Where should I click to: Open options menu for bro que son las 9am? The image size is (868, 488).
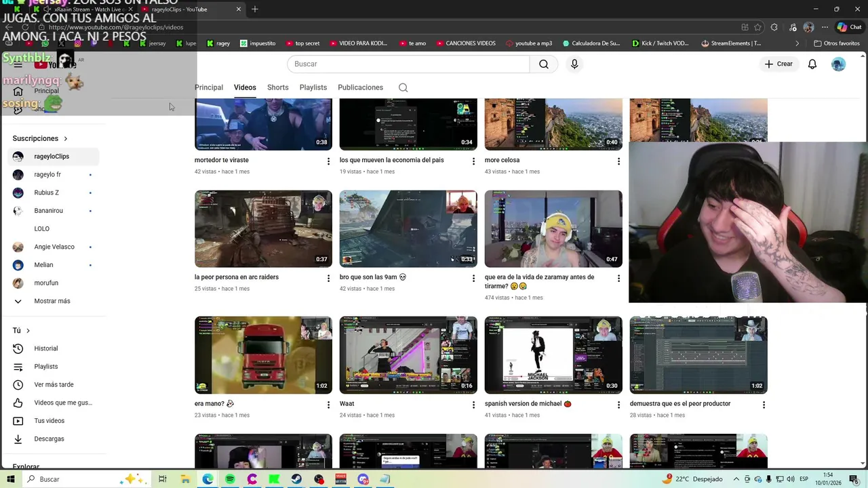473,279
